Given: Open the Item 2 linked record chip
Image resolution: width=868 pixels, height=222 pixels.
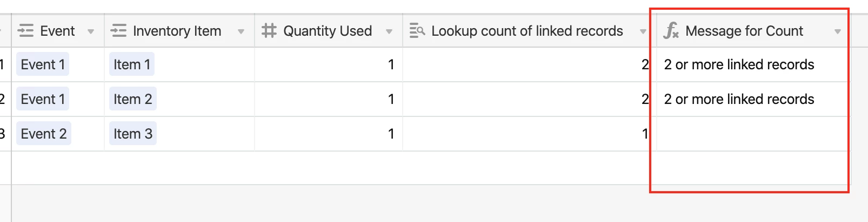Looking at the screenshot, I should (133, 99).
